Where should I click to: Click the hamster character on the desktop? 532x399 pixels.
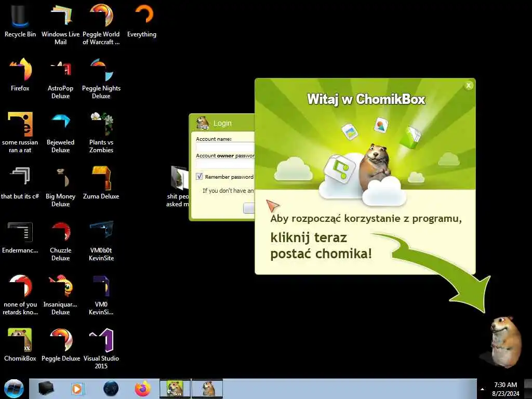pos(506,342)
